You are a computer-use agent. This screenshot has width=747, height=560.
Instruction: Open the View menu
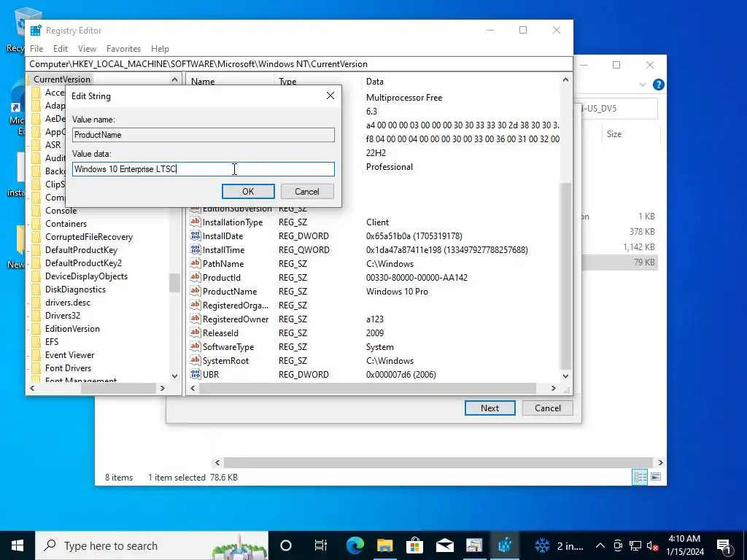87,49
